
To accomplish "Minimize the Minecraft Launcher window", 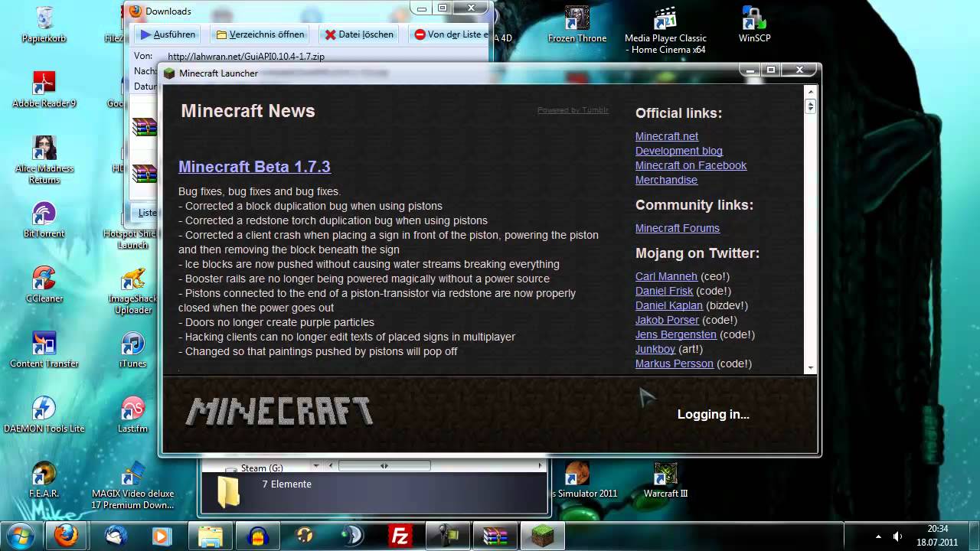I will pos(751,70).
